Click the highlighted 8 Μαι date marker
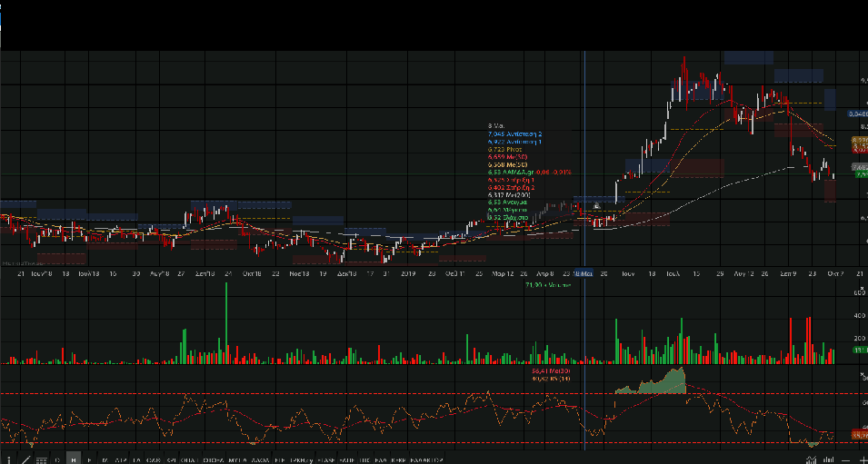The image size is (868, 464). coord(584,273)
